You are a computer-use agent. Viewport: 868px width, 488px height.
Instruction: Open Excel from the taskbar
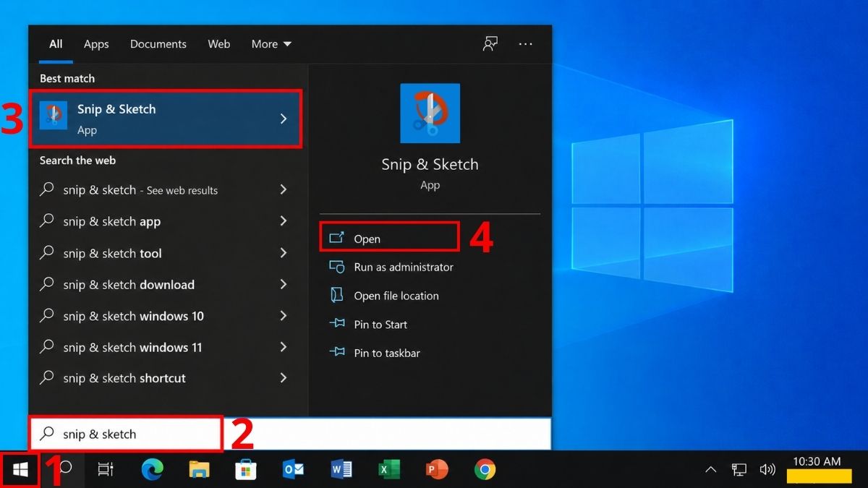click(x=389, y=470)
